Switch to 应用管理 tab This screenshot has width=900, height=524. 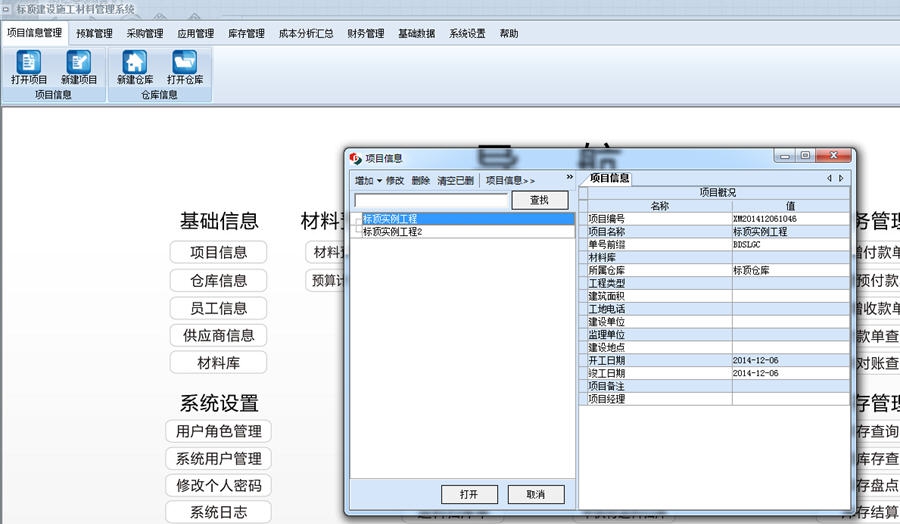click(196, 33)
